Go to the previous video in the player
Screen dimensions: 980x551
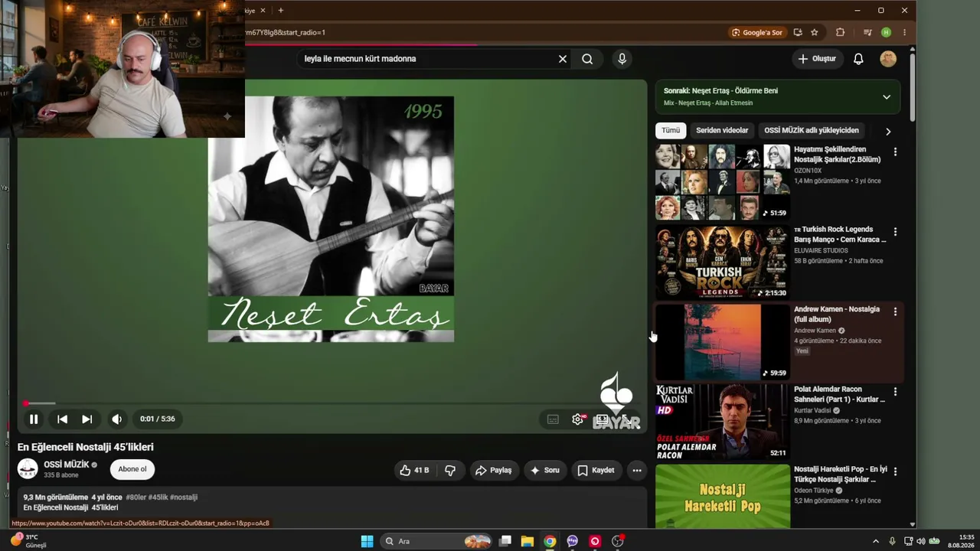[x=63, y=419]
